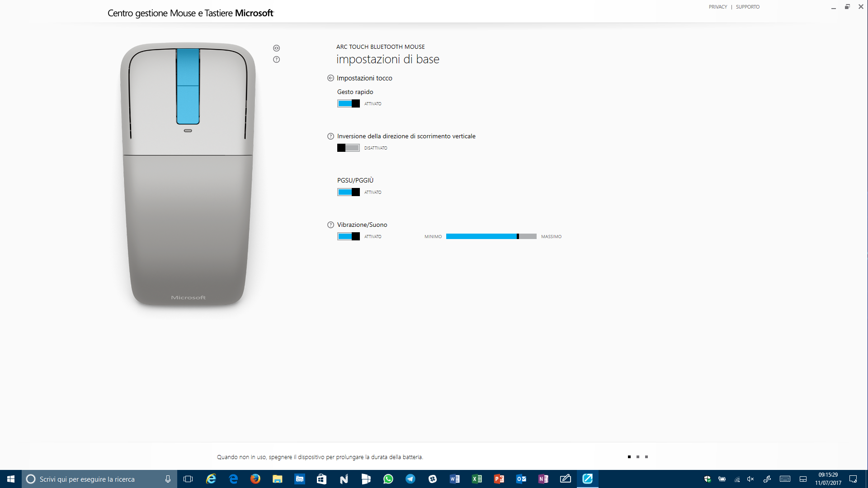Select the blue touch strip on the mouse image
The height and width of the screenshot is (488, 868).
coord(188,86)
